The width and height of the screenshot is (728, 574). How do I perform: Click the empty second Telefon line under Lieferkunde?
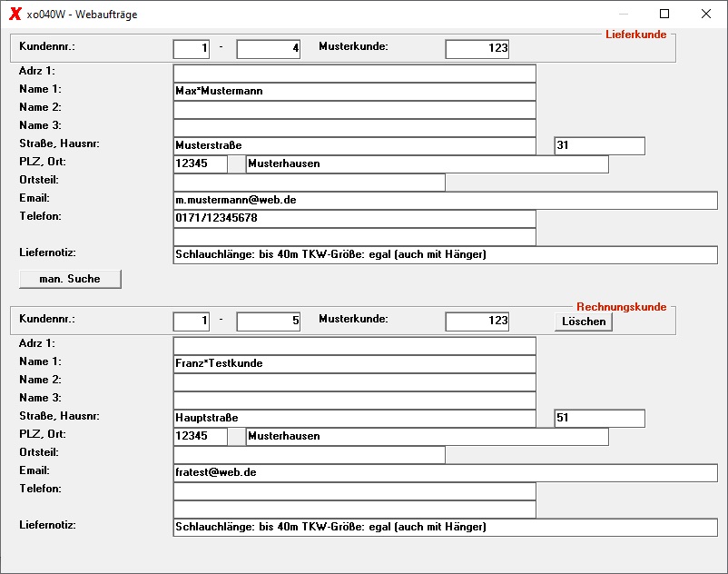tap(355, 236)
